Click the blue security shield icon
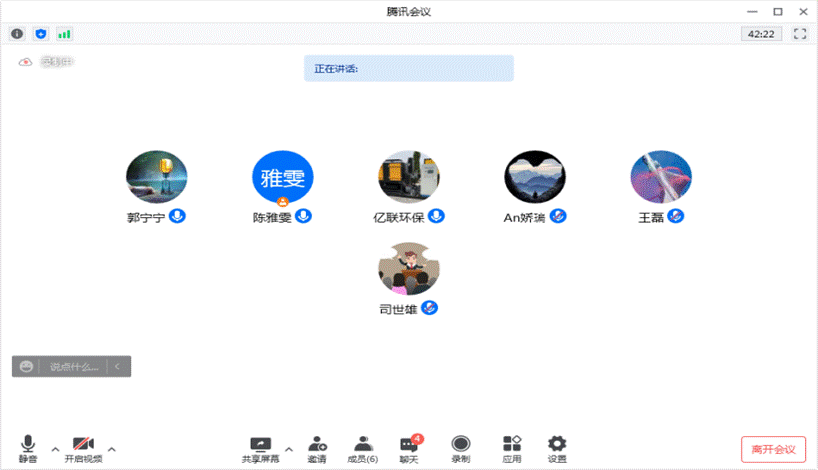The height and width of the screenshot is (470, 818). pyautogui.click(x=41, y=34)
